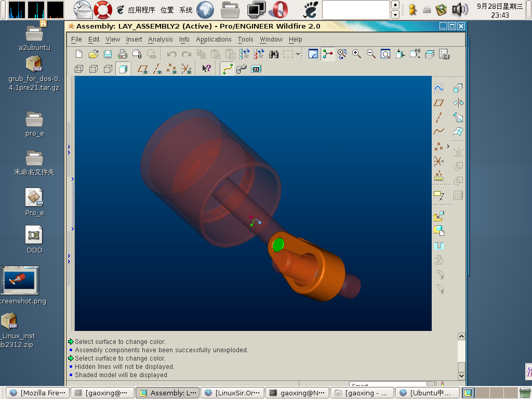Insert a datum plane from right toolbar
Viewport: 532px width, 399px height.
438,102
